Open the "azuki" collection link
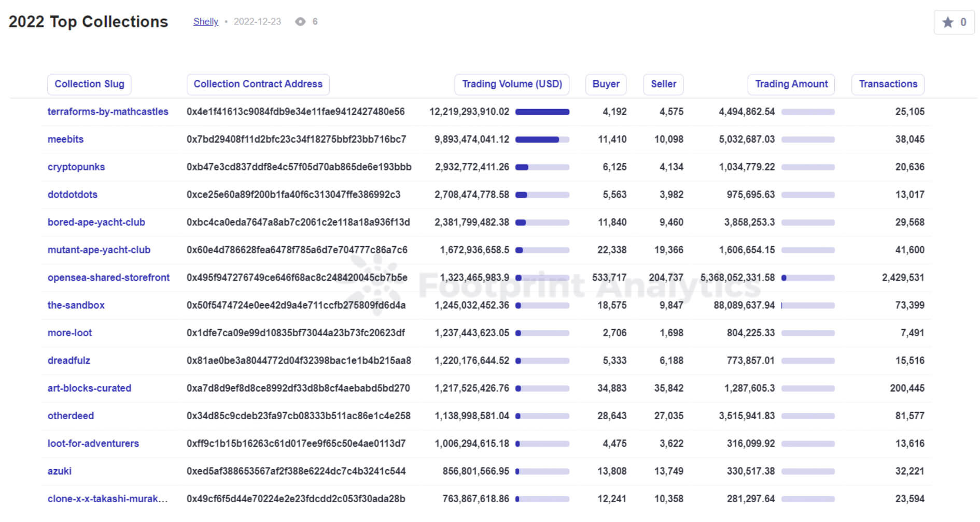 point(59,471)
